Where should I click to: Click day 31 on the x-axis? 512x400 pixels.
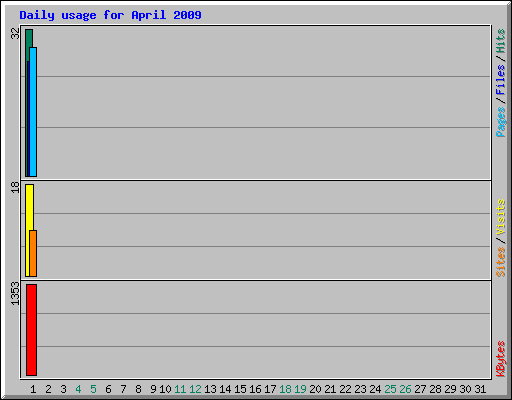pos(480,389)
